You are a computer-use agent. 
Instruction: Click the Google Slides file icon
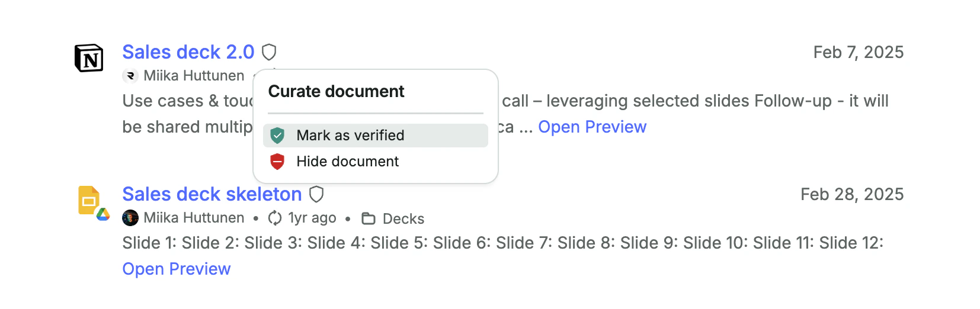click(90, 201)
